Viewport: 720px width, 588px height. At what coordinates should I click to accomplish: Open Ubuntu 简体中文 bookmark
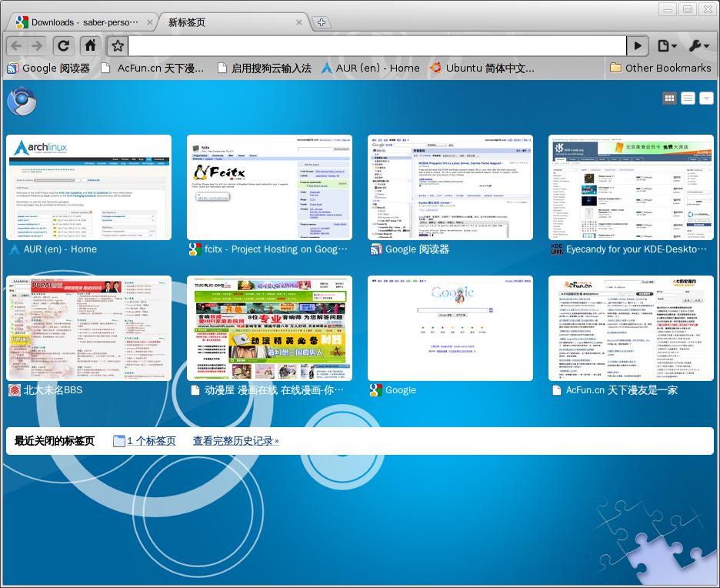[482, 68]
